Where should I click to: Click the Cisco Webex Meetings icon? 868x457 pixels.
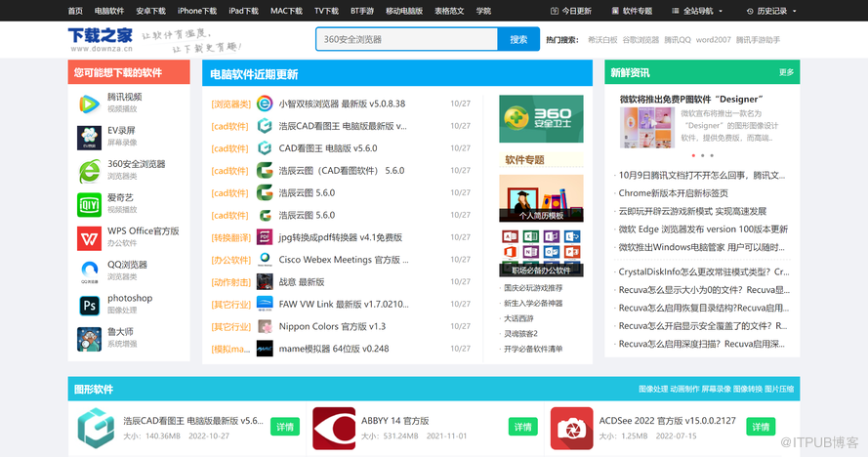[x=265, y=259]
